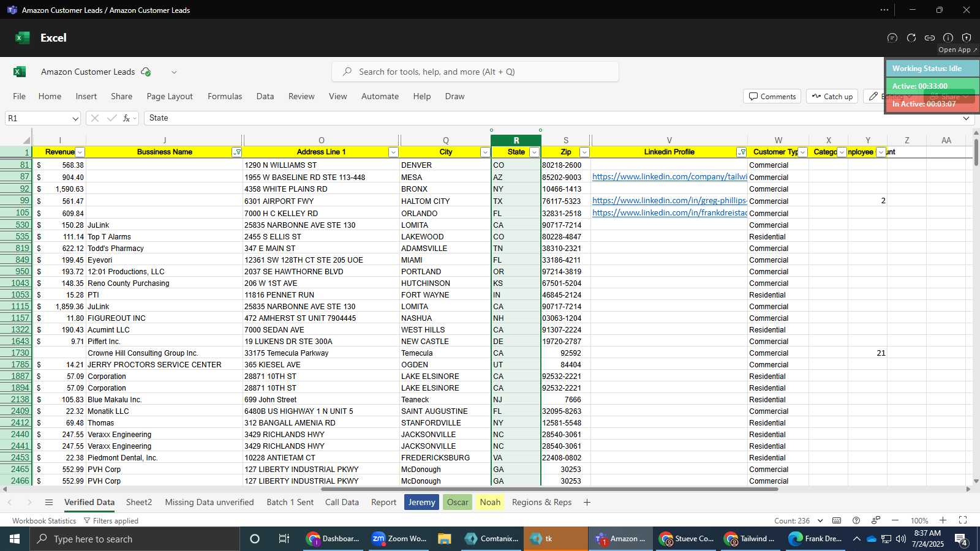This screenshot has width=980, height=551.
Task: Select column R header
Action: tap(516, 140)
